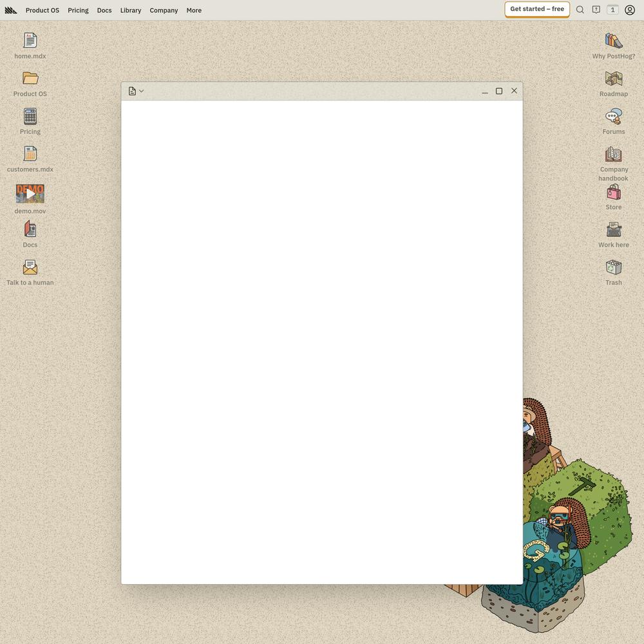The width and height of the screenshot is (644, 644).
Task: Open the Pricing calculator desktop icon
Action: (x=30, y=116)
